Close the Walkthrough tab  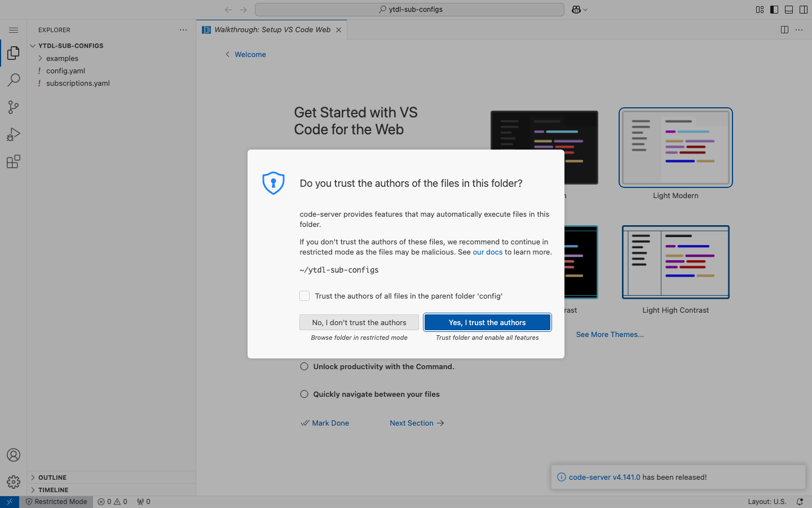338,30
